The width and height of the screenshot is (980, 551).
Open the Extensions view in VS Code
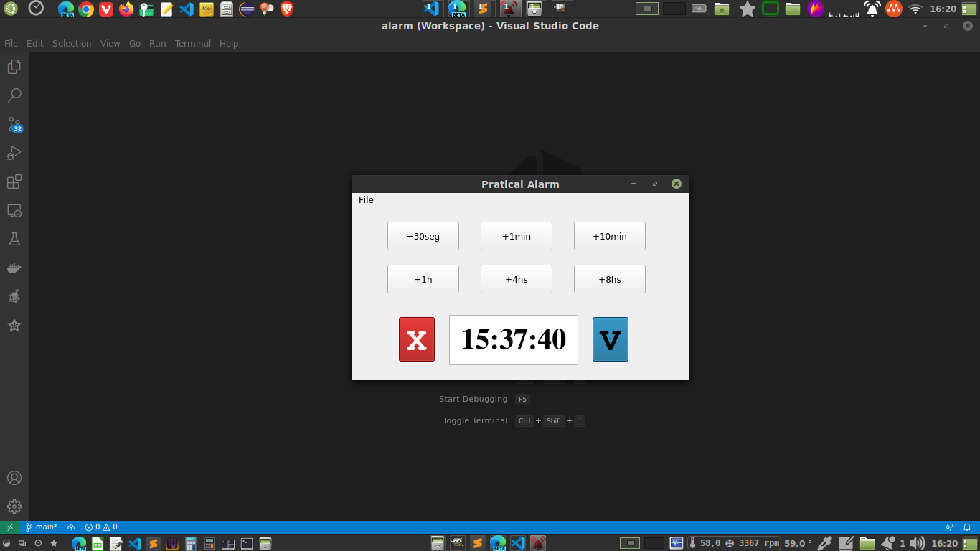[14, 181]
